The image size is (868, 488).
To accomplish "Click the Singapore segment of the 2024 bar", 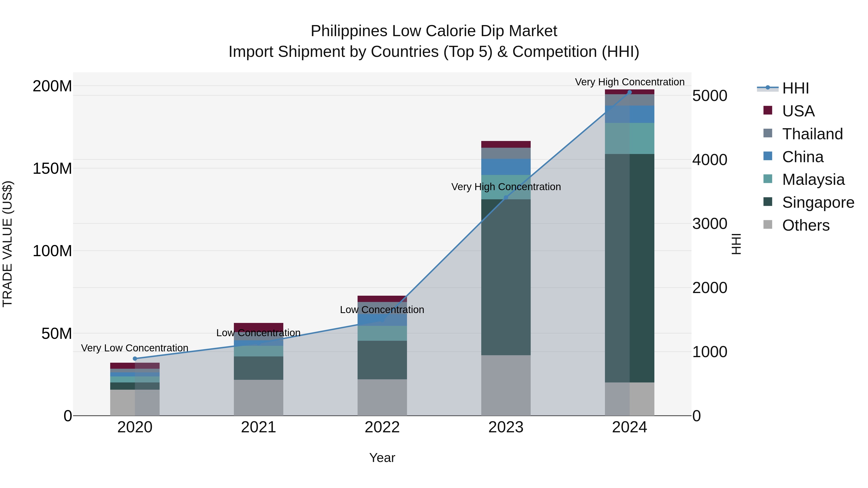I will 630,268.
